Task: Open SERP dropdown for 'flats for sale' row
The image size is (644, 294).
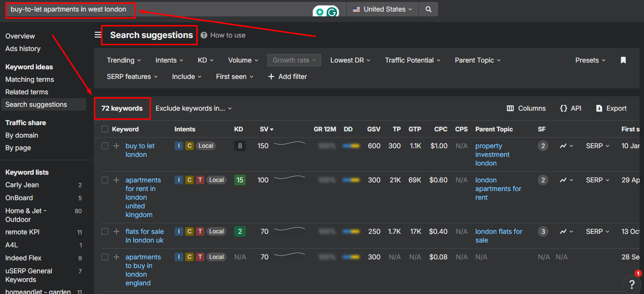Action: click(x=598, y=231)
